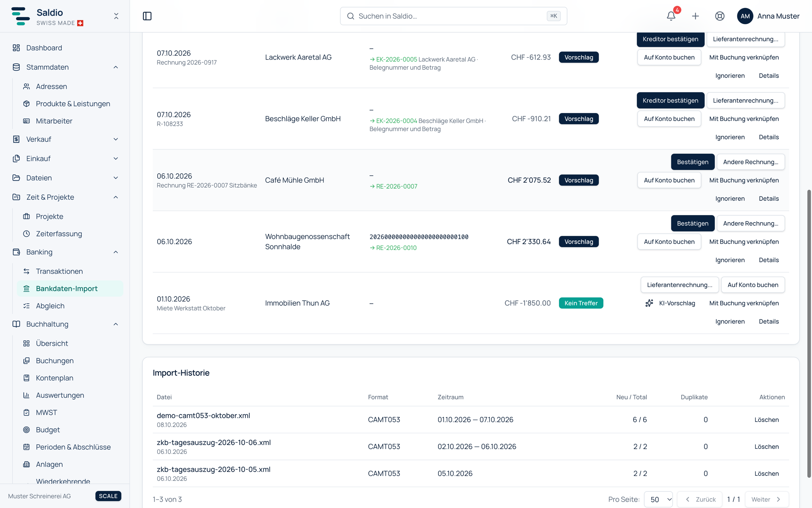
Task: Click the Transaktionen arrows icon
Action: 26,271
